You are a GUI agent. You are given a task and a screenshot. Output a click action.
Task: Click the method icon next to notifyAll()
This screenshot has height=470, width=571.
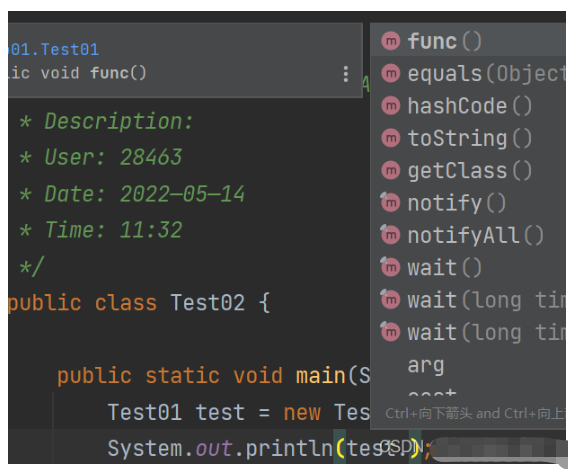(391, 235)
